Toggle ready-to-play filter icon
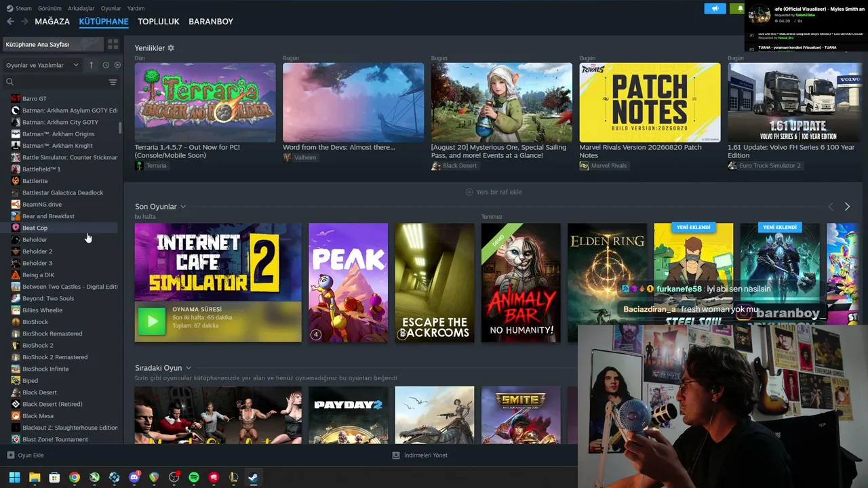868x488 pixels. (117, 65)
